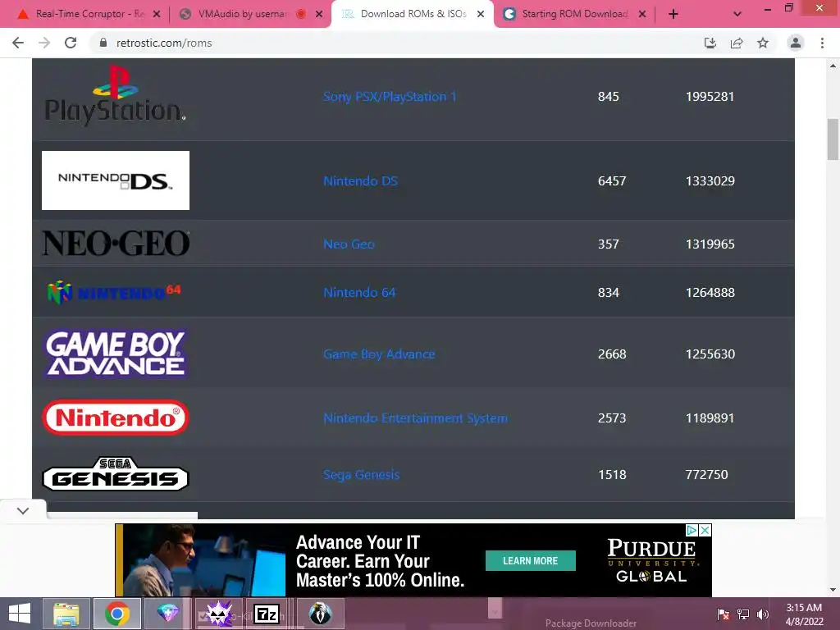Viewport: 840px width, 630px height.
Task: Reload the retrostic.com page
Action: click(x=71, y=43)
